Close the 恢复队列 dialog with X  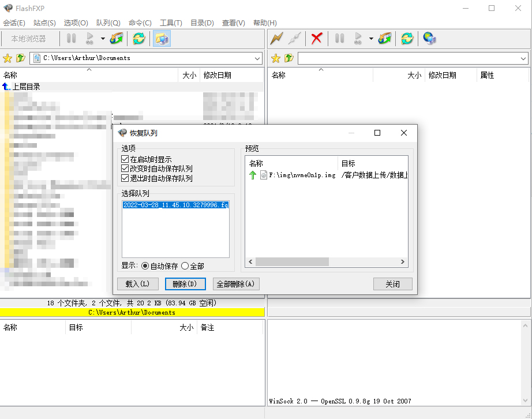404,133
